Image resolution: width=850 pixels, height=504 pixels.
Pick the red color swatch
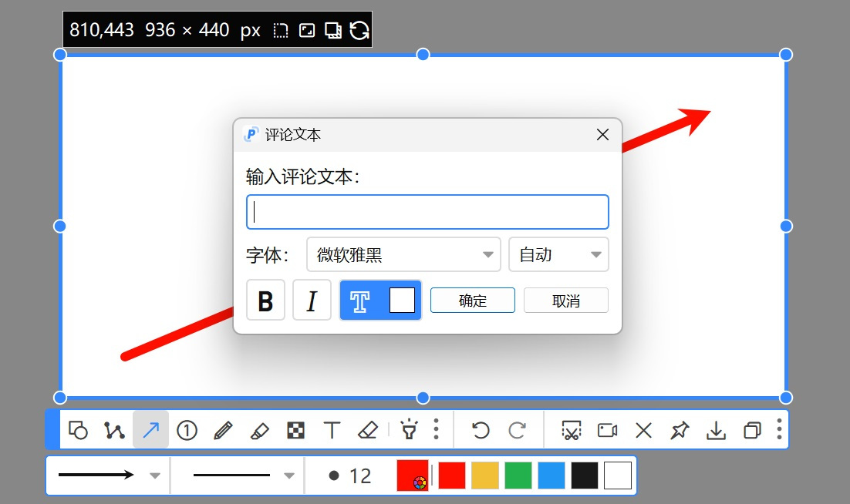tap(451, 475)
